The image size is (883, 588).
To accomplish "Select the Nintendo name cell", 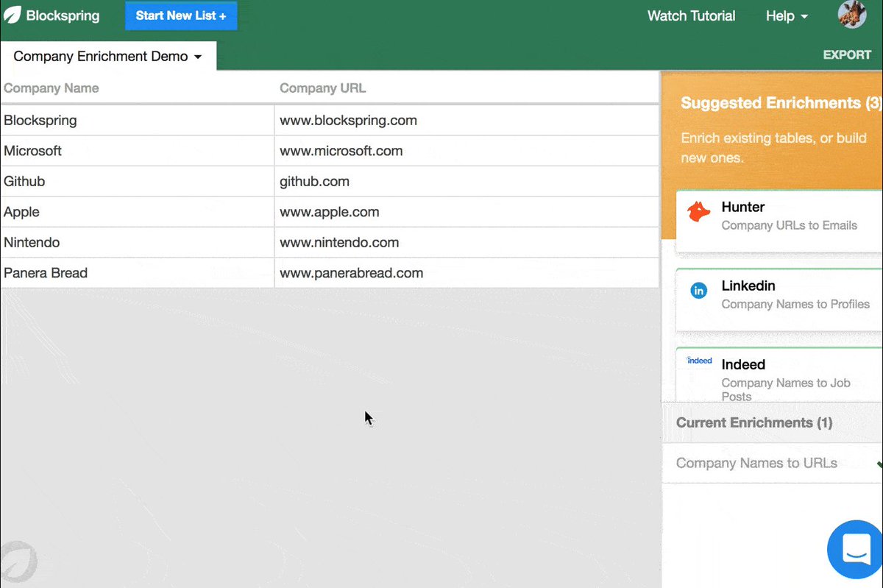I will (x=137, y=242).
